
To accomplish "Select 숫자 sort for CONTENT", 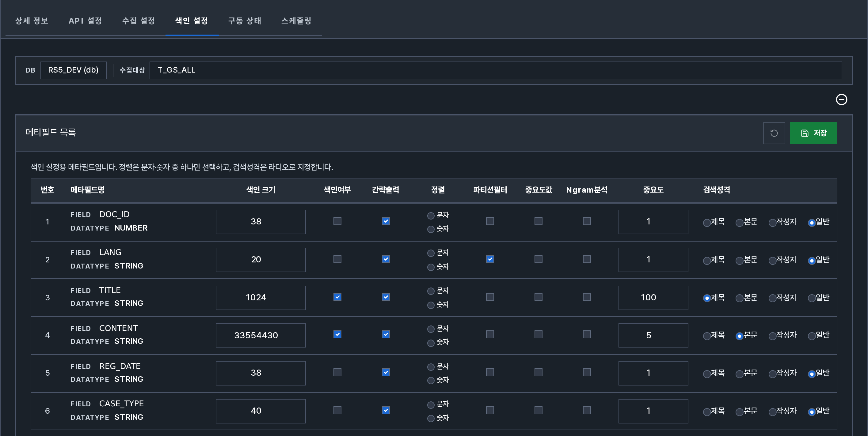I will (x=431, y=343).
